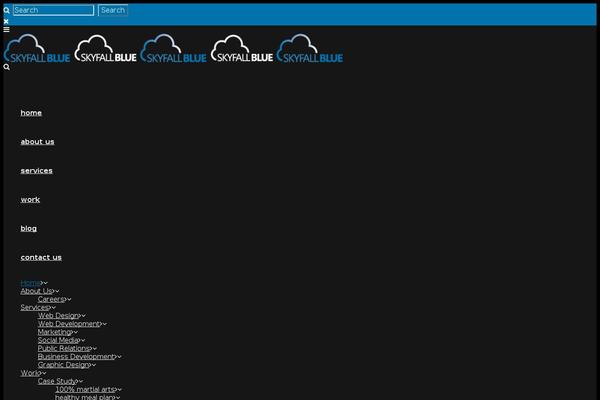600x400 pixels.
Task: Expand the chevron next to About Us
Action: click(x=57, y=291)
